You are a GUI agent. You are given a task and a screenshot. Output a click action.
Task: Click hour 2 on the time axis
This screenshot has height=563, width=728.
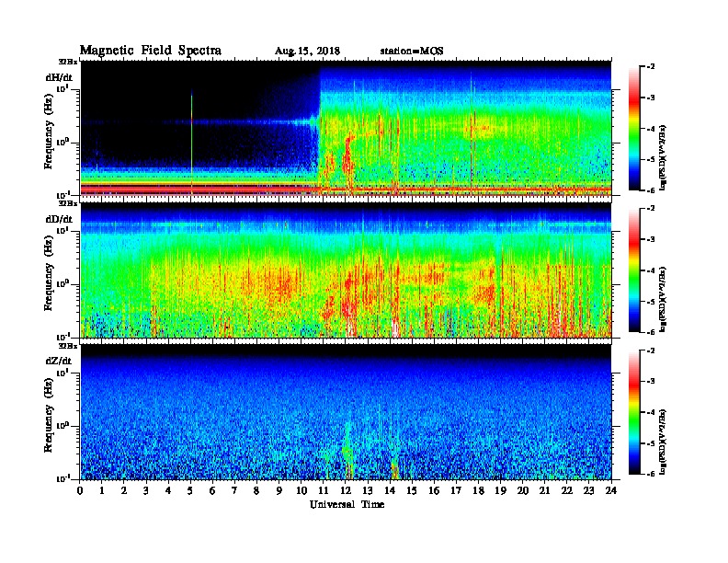pyautogui.click(x=124, y=491)
